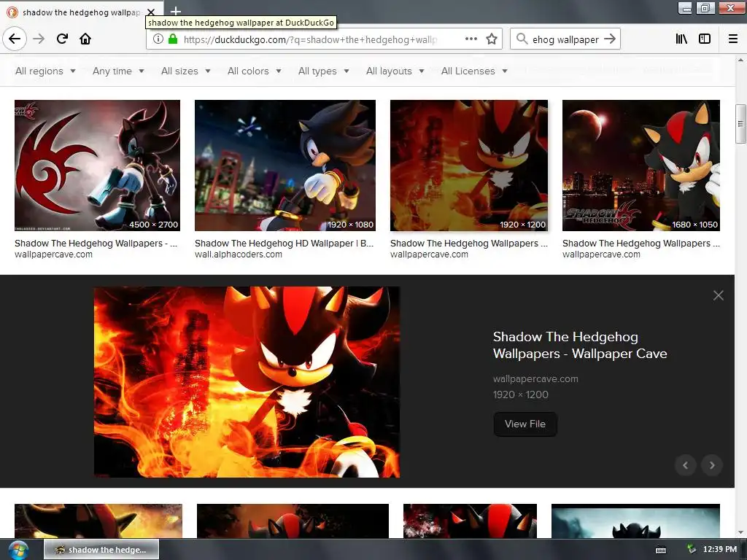Expand the All sizes filter

[x=186, y=71]
